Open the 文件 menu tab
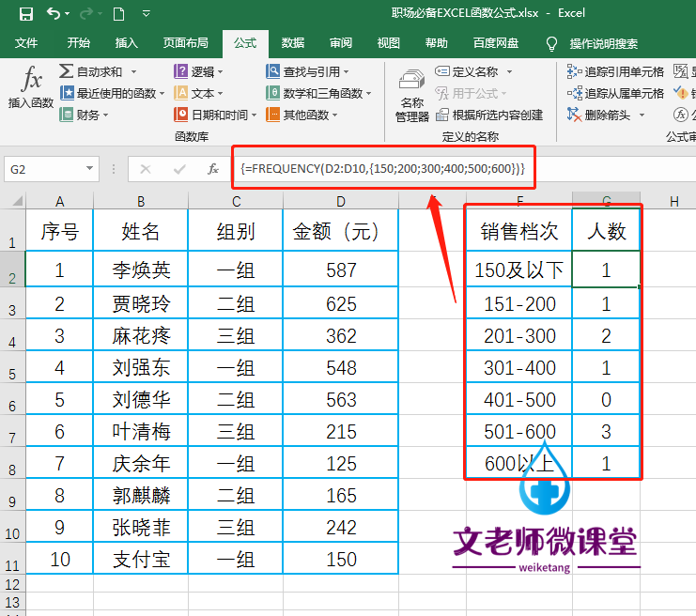This screenshot has width=696, height=616. point(26,43)
